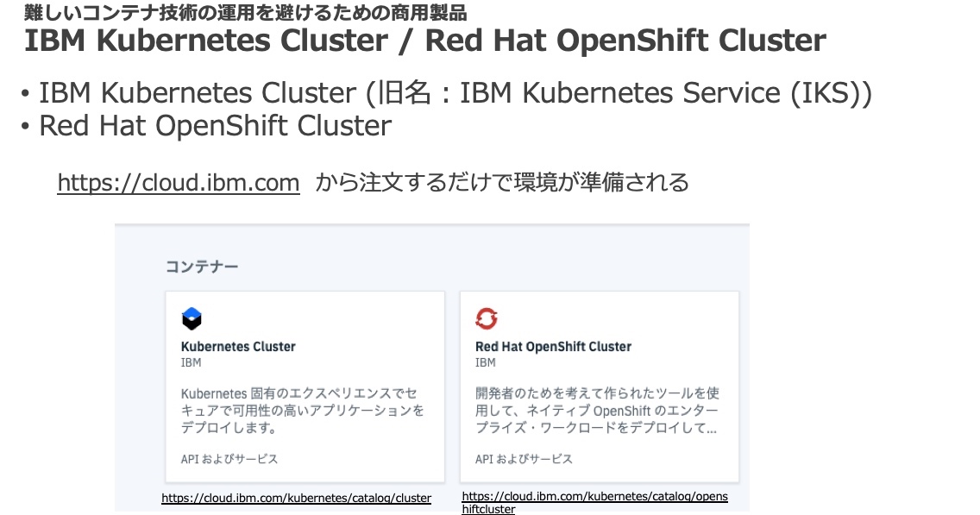
Task: Click the コンテナー section heading
Action: pos(202,267)
